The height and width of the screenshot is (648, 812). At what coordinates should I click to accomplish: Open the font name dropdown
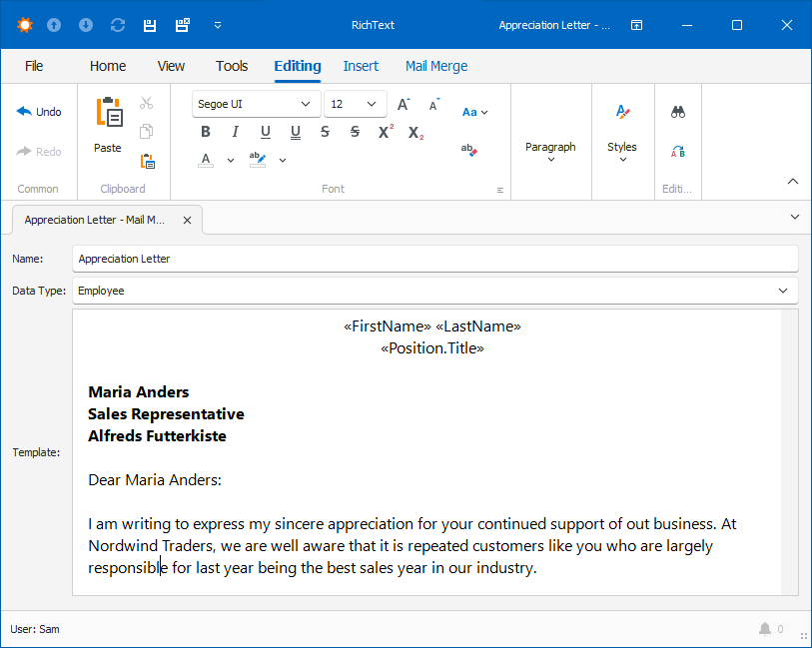[x=306, y=104]
